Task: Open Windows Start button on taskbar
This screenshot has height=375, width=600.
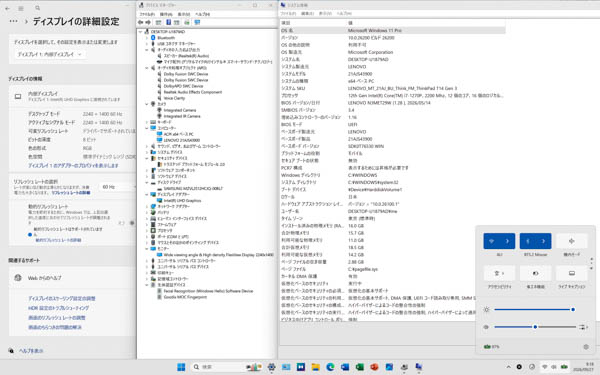Action: [x=181, y=367]
